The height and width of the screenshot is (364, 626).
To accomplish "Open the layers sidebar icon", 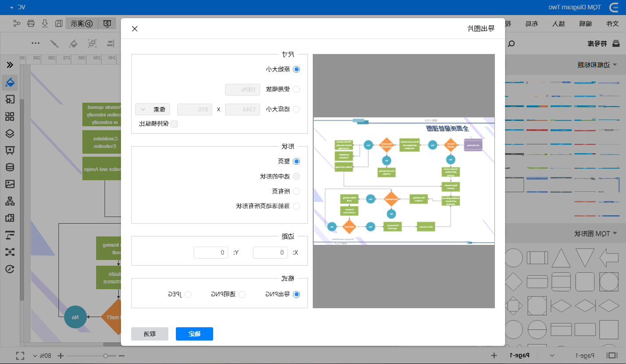I will pyautogui.click(x=10, y=133).
